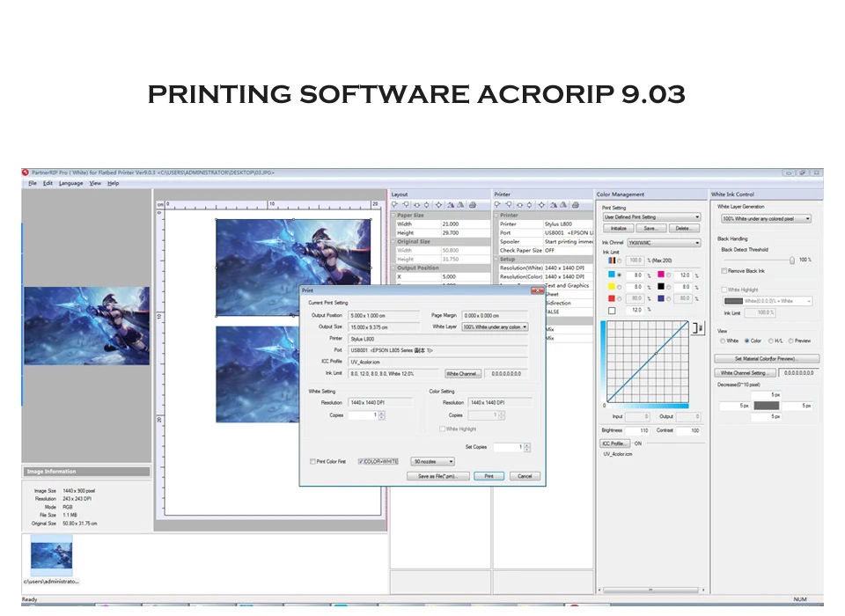
Task: Click the vertical centering icon in Printer toolbar
Action: click(x=530, y=205)
